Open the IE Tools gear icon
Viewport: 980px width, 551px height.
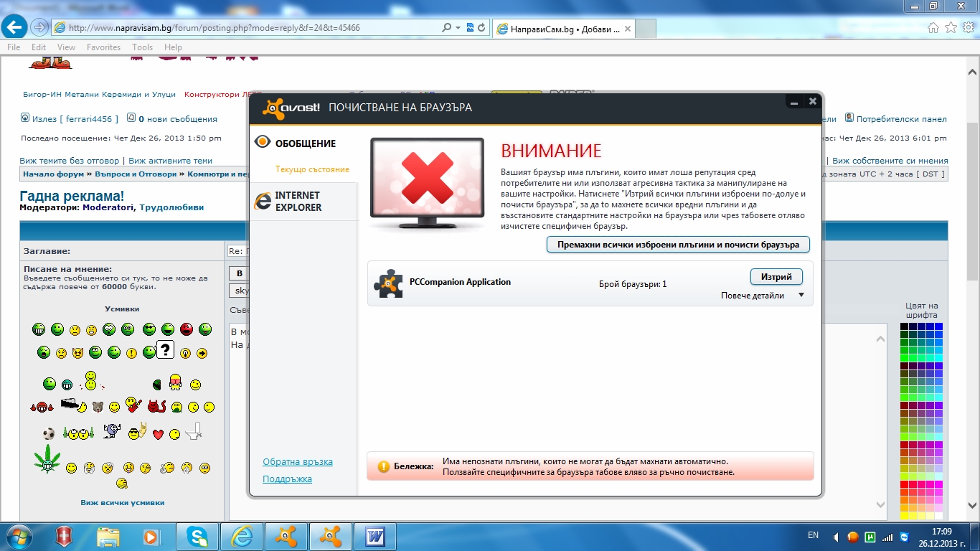click(x=968, y=28)
